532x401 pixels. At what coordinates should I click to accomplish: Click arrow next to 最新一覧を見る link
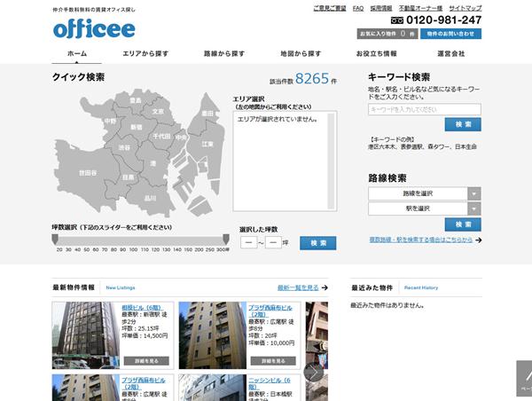pos(325,287)
